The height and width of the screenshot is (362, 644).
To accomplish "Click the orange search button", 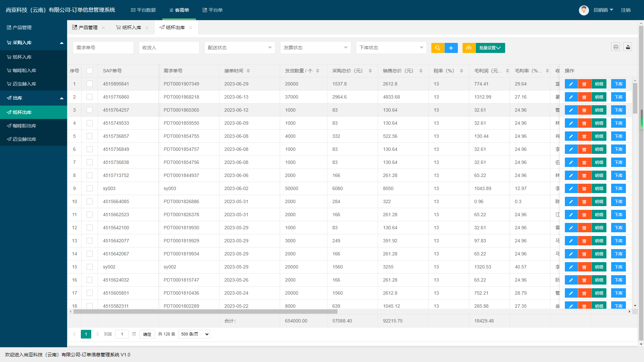I will (x=438, y=48).
